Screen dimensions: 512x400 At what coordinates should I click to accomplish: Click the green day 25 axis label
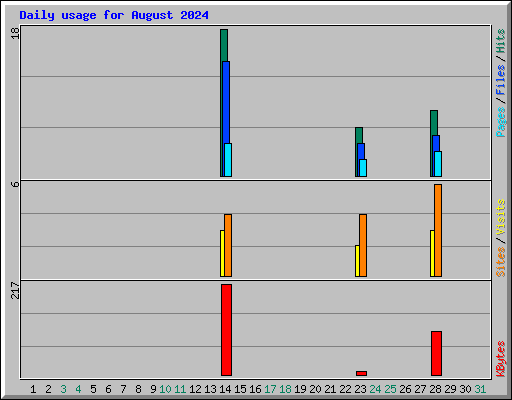[x=390, y=389]
